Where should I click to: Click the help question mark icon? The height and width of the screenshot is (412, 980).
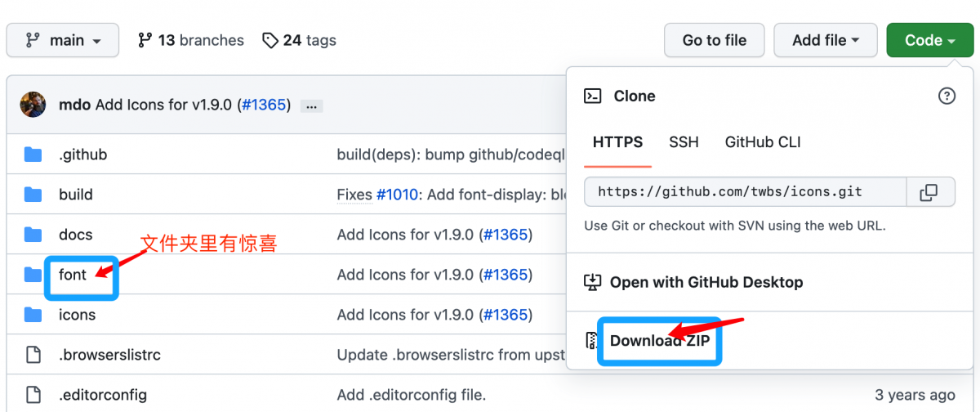pos(947,96)
